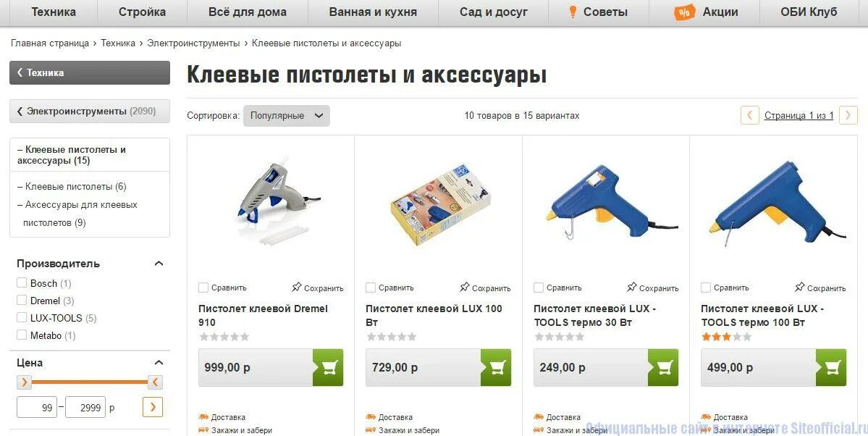Screen dimensions: 868x436
Task: Open the Популярные sorting dropdown
Action: [x=286, y=116]
